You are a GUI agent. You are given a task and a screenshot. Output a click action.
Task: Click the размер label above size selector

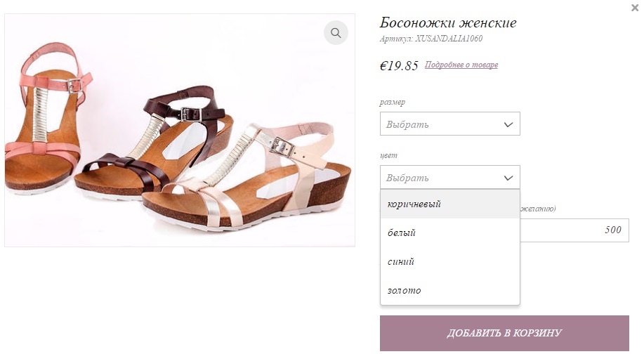[393, 103]
